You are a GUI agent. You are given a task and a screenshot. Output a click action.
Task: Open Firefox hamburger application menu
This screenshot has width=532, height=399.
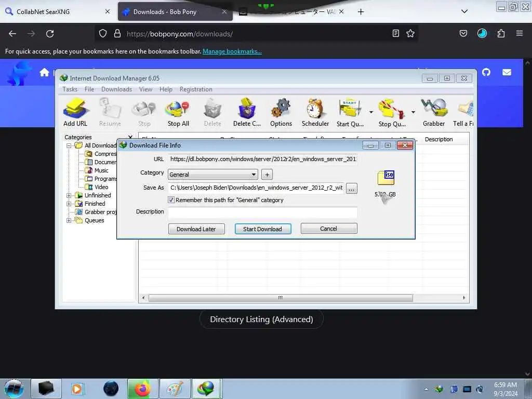(x=520, y=33)
